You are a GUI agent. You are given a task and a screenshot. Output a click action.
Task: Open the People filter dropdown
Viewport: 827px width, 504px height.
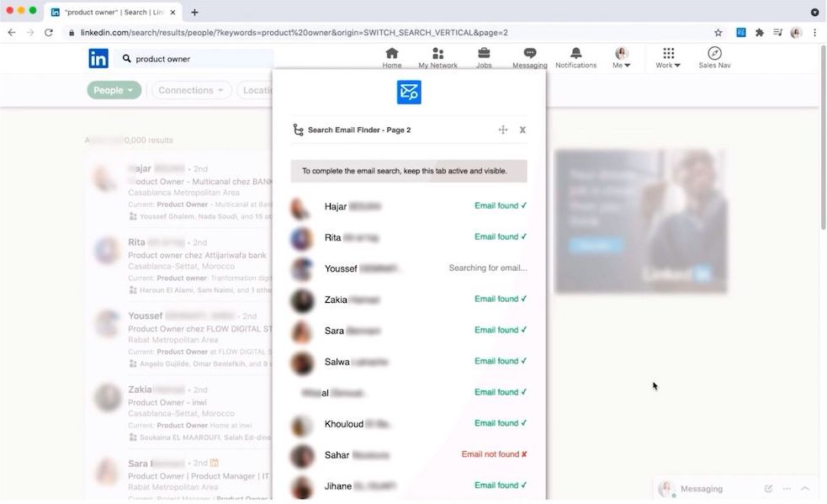click(x=114, y=90)
